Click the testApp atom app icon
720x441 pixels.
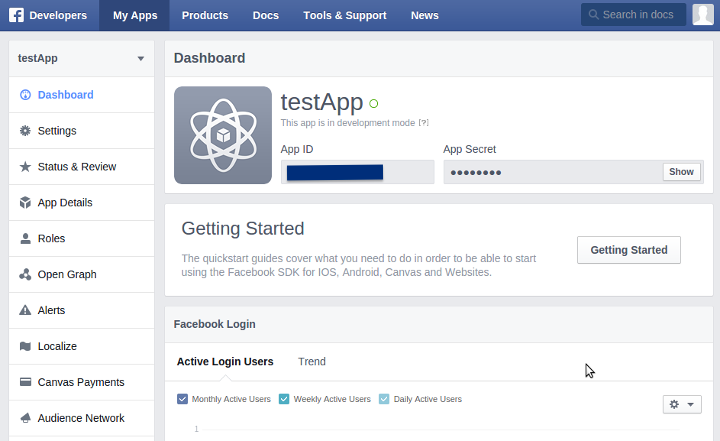tap(223, 135)
